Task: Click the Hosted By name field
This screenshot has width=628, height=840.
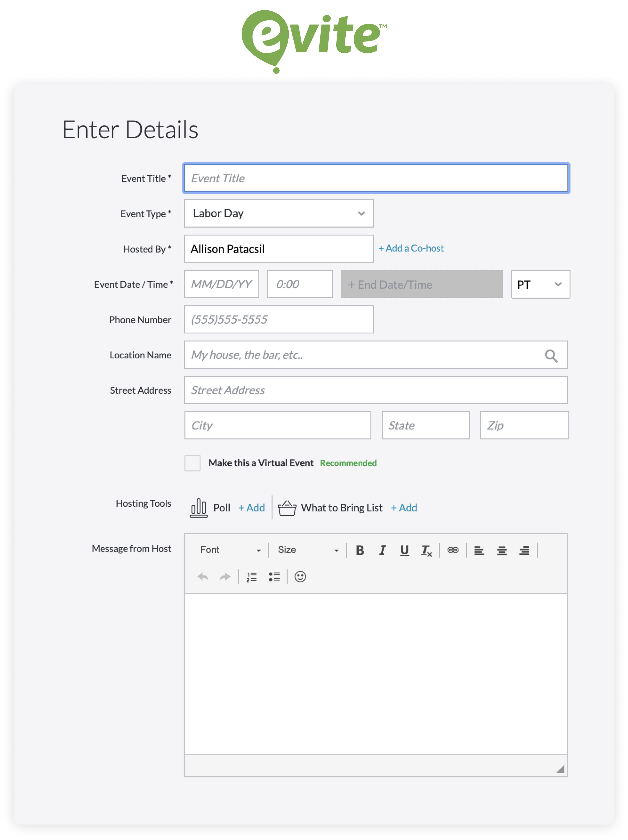Action: (x=279, y=249)
